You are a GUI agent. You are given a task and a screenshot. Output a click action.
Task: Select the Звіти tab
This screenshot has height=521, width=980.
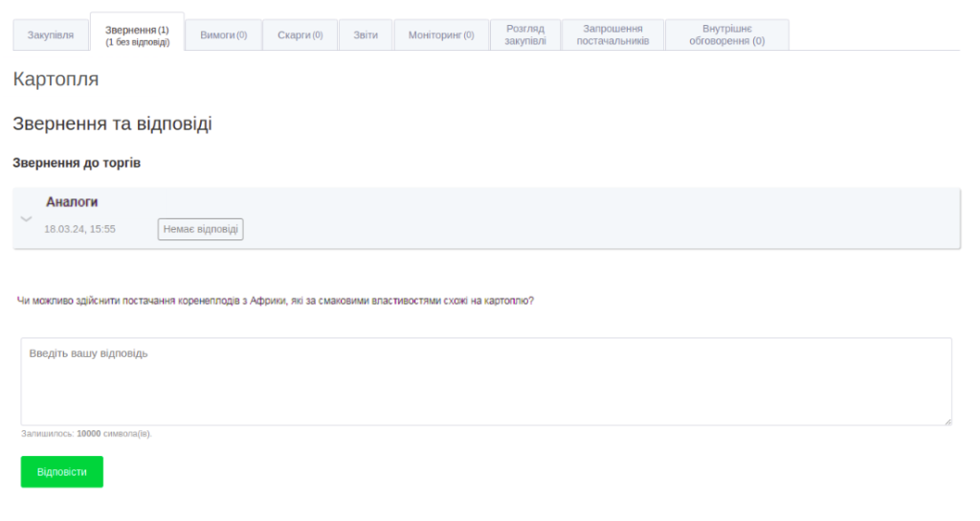[x=366, y=35]
